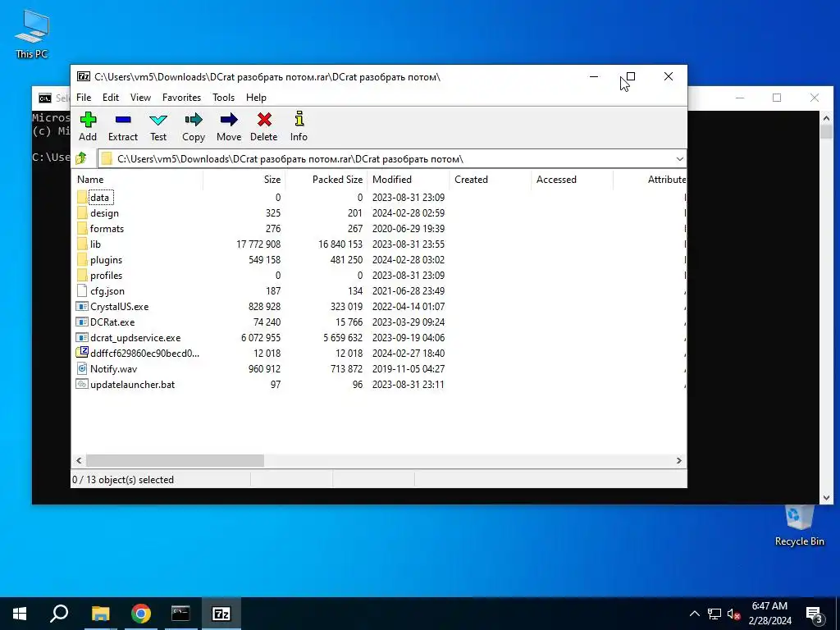Open the Favorites menu

[x=181, y=98]
